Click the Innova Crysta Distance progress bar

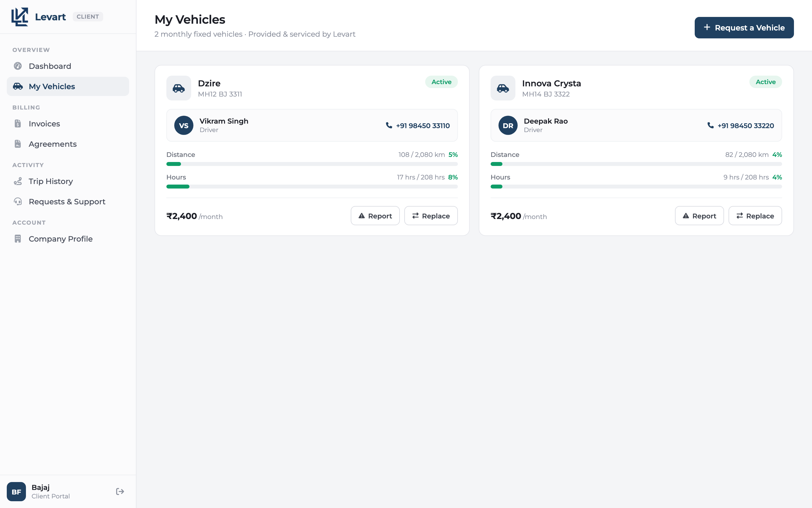(x=636, y=164)
